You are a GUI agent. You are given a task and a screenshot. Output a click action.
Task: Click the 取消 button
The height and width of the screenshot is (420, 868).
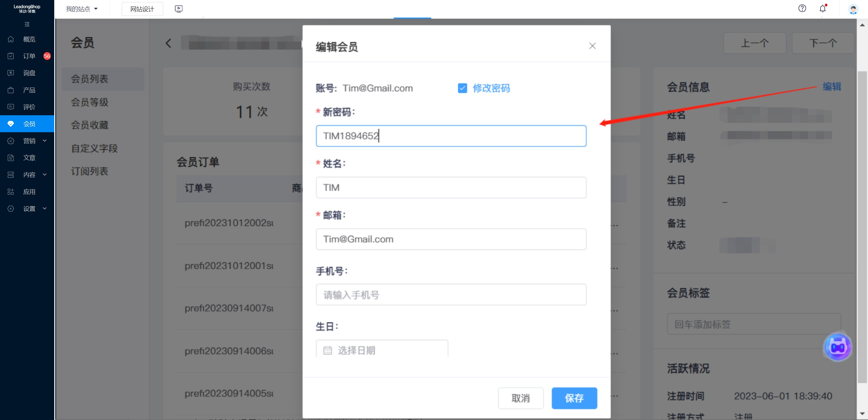[520, 398]
